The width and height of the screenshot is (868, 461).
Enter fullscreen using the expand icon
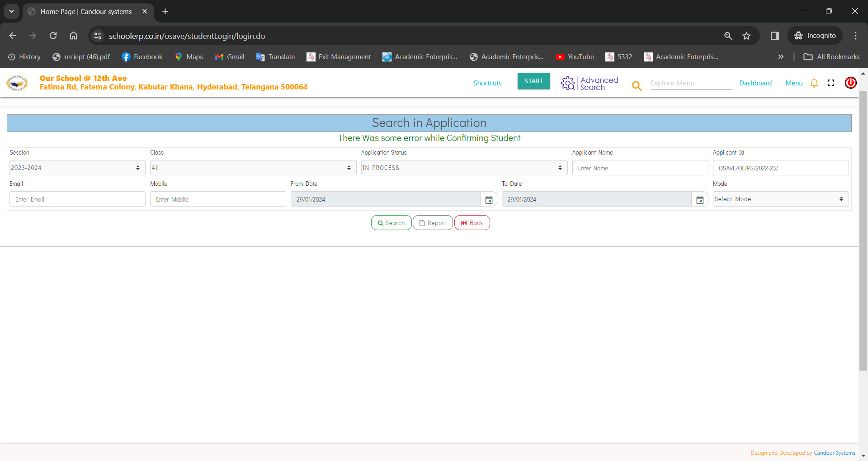coord(831,83)
